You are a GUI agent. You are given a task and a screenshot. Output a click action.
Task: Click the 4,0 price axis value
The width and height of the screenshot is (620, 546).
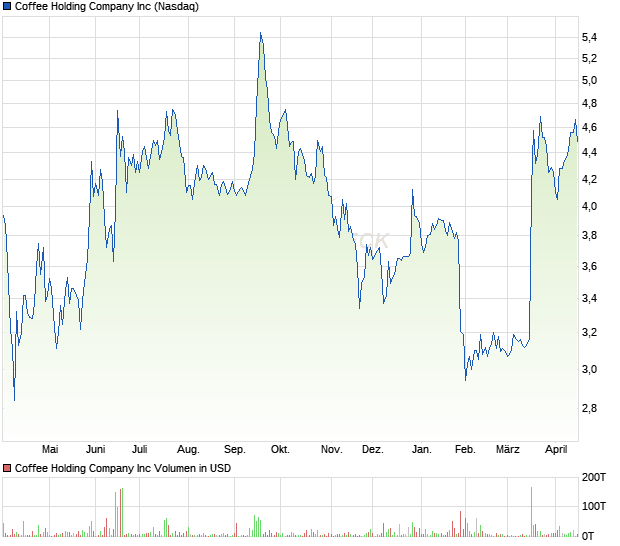[589, 206]
